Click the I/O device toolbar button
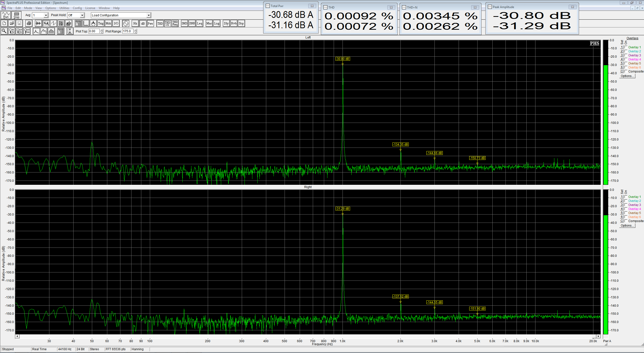The width and height of the screenshot is (644, 353). (x=116, y=23)
